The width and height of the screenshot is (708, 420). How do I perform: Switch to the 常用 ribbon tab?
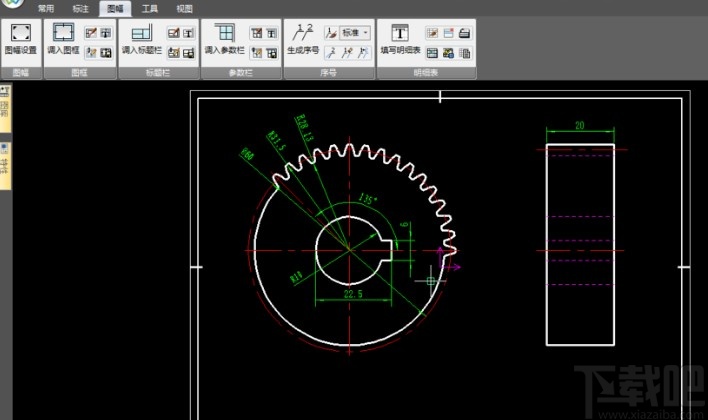[x=46, y=8]
